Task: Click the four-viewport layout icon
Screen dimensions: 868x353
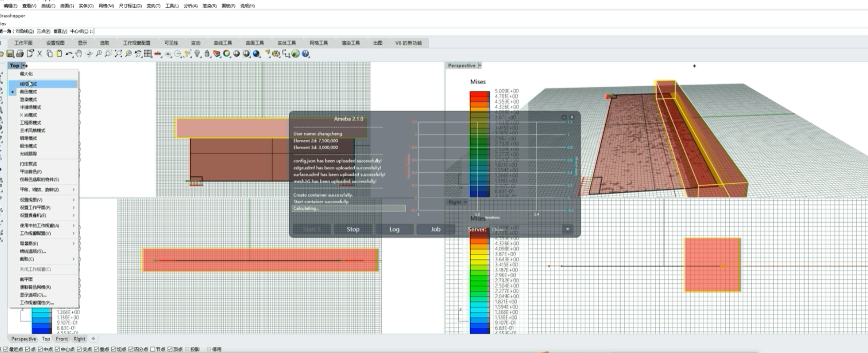Action: (x=148, y=54)
